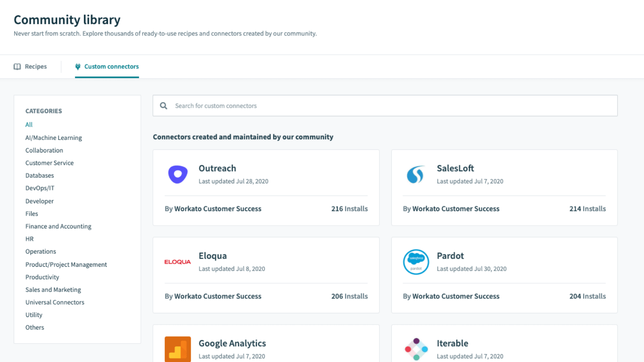Choose the Others category

click(x=35, y=327)
